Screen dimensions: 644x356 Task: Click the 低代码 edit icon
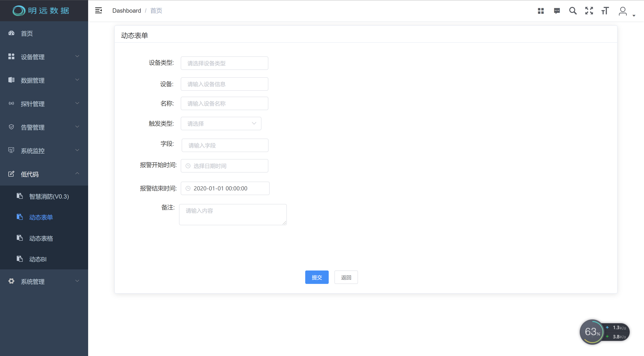(x=11, y=174)
